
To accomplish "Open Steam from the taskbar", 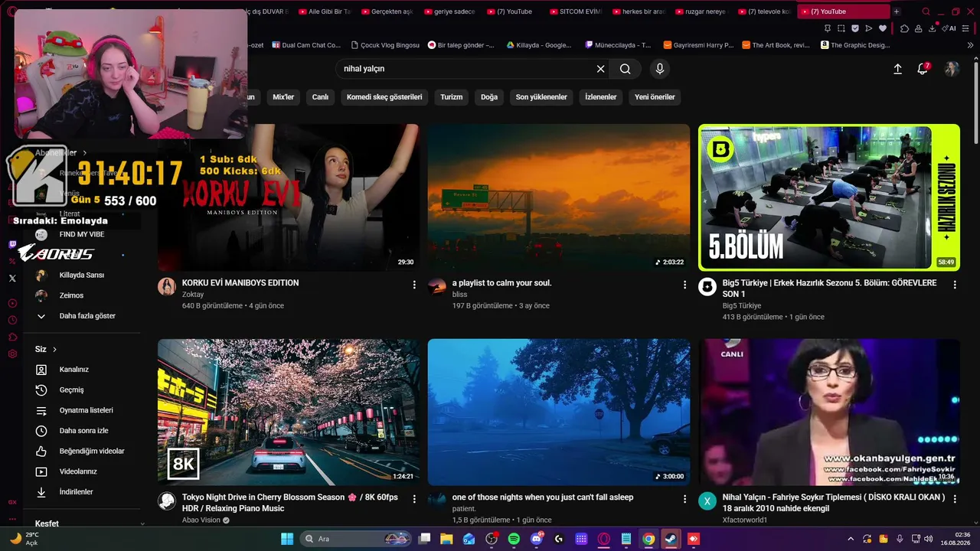I will 671,539.
